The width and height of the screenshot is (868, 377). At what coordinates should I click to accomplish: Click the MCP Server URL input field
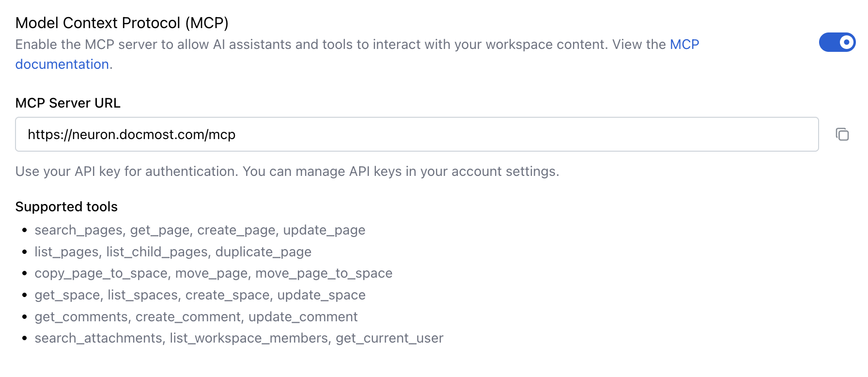click(417, 134)
